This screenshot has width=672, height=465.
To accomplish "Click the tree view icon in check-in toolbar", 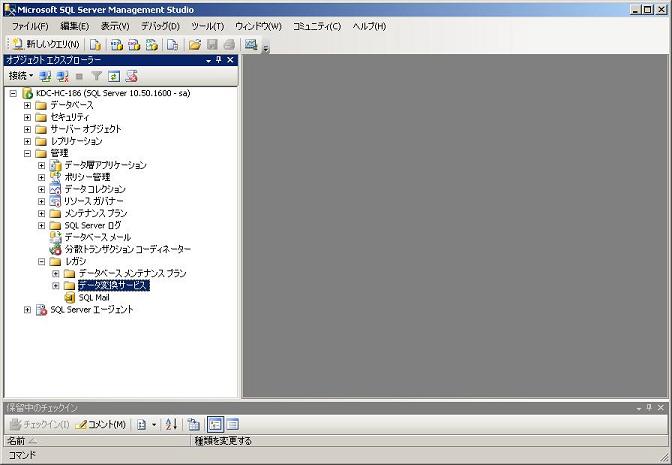I will pos(193,424).
